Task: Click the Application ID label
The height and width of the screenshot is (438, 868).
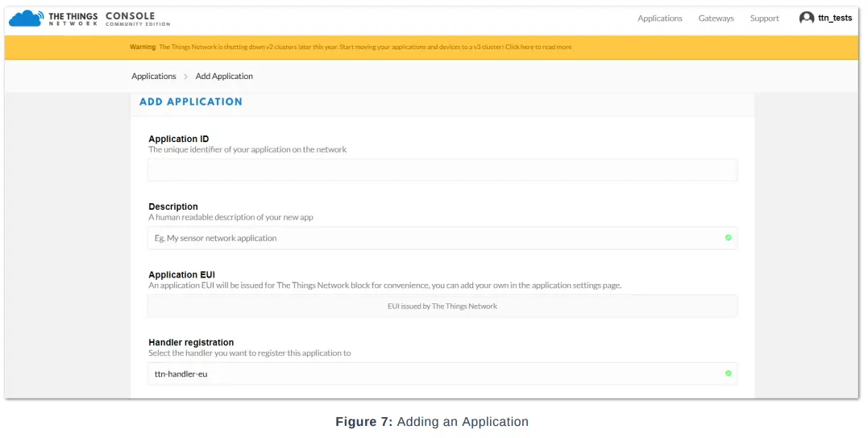Action: [178, 139]
